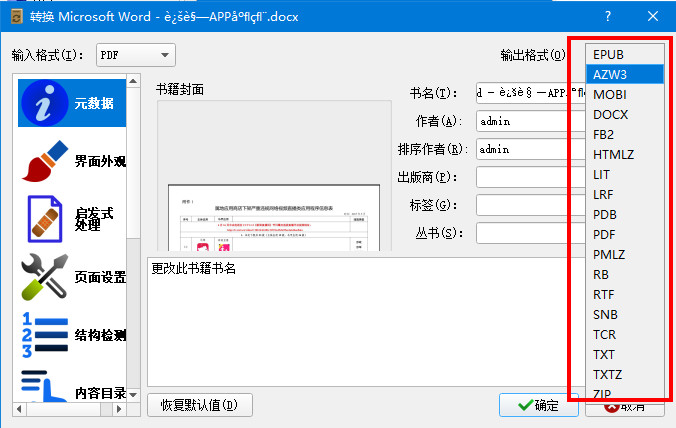Click sidebar scroll down arrow
The image size is (676, 428).
[133, 395]
